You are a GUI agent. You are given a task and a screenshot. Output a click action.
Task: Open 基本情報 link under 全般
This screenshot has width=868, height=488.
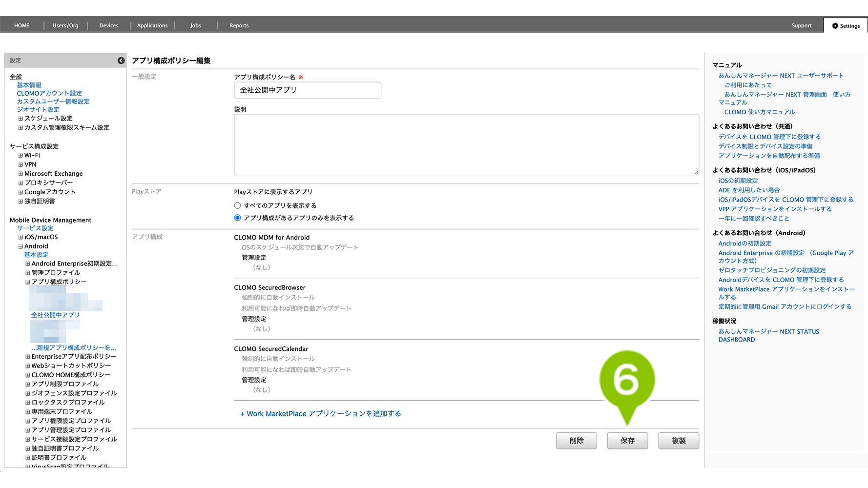tap(29, 85)
